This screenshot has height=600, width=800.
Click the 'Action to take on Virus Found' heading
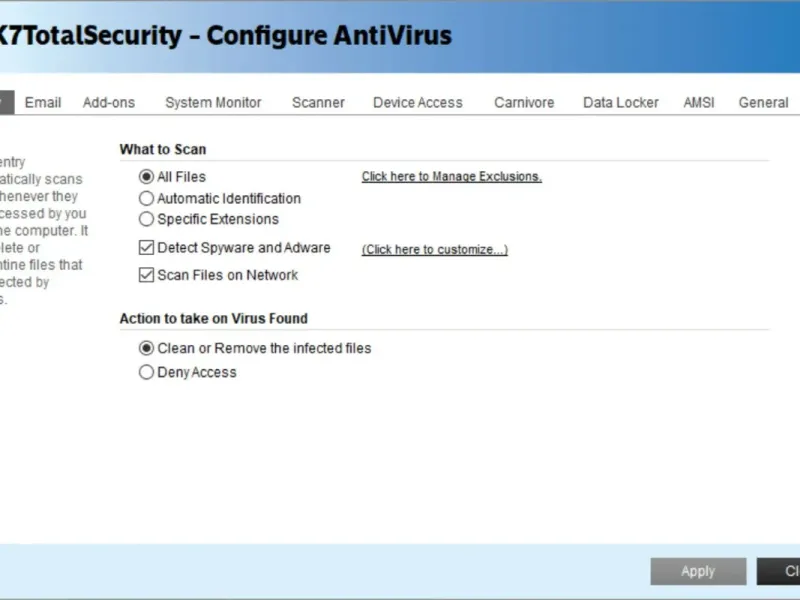coord(213,318)
